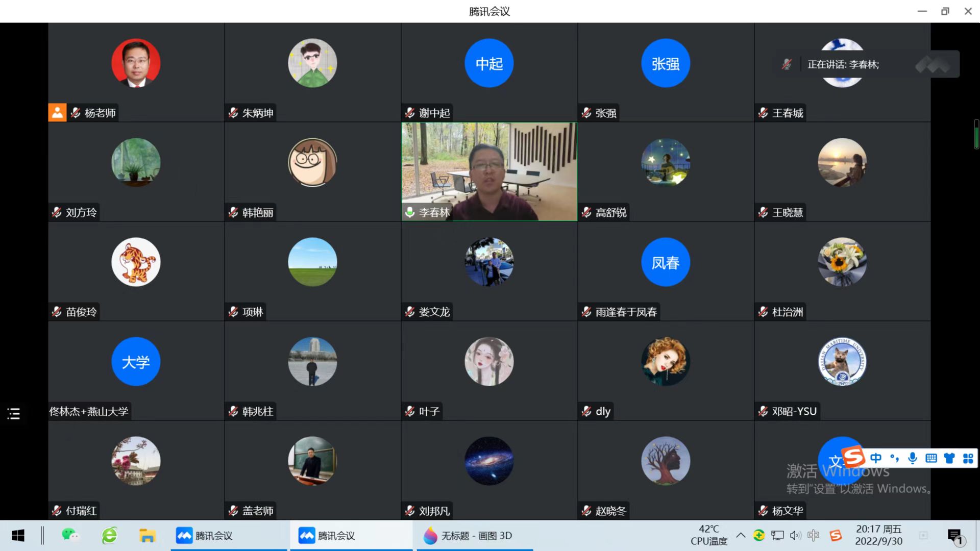This screenshot has width=980, height=551.
Task: Open the Sogou soft keyboard icon
Action: coord(931,458)
